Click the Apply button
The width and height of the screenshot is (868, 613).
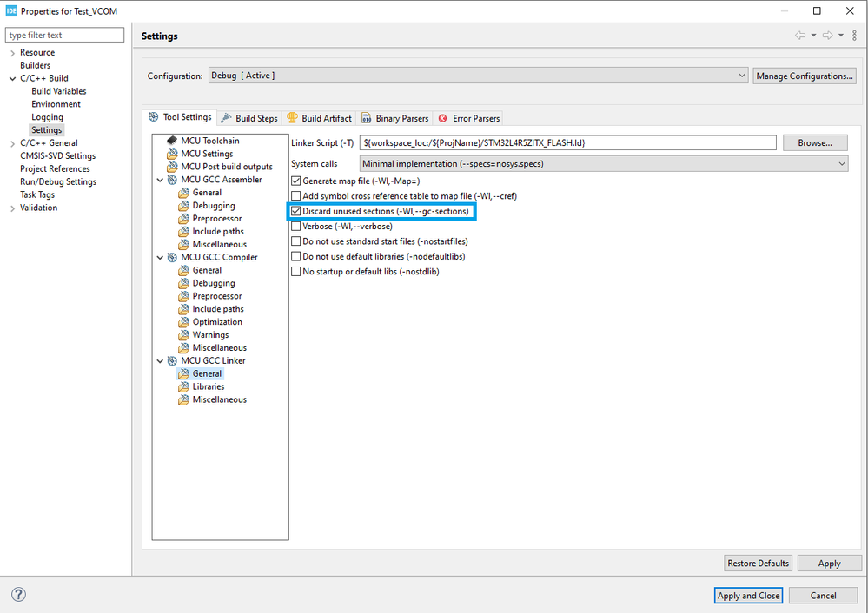tap(829, 564)
